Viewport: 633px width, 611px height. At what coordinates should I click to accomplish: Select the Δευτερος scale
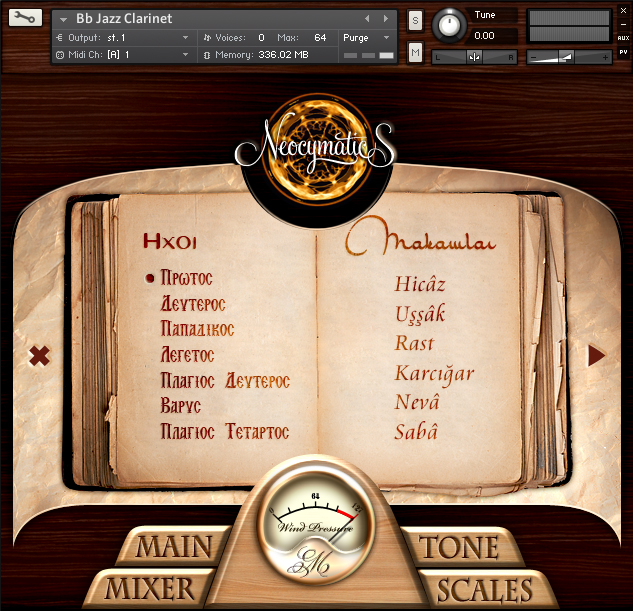pyautogui.click(x=193, y=303)
